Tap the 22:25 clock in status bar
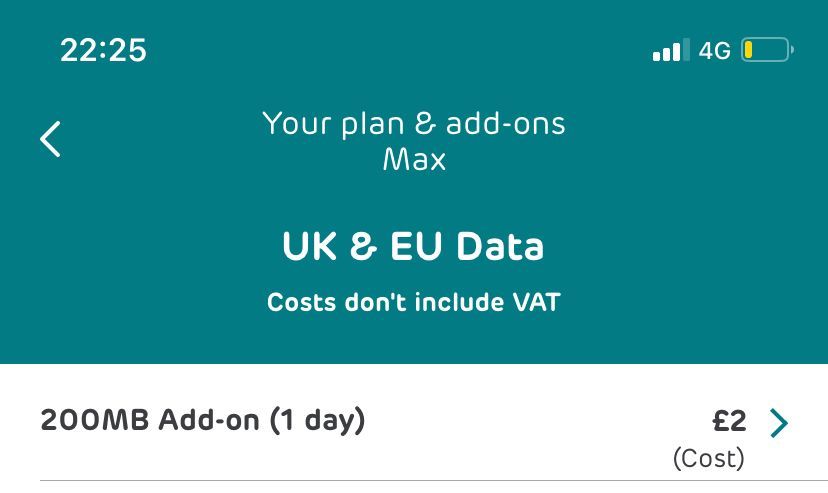 point(104,50)
